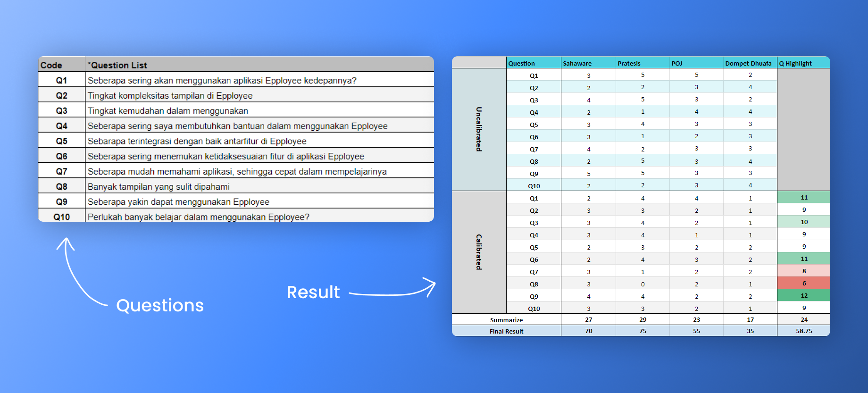This screenshot has width=868, height=393.
Task: Select the *Question List header cell
Action: pos(117,65)
